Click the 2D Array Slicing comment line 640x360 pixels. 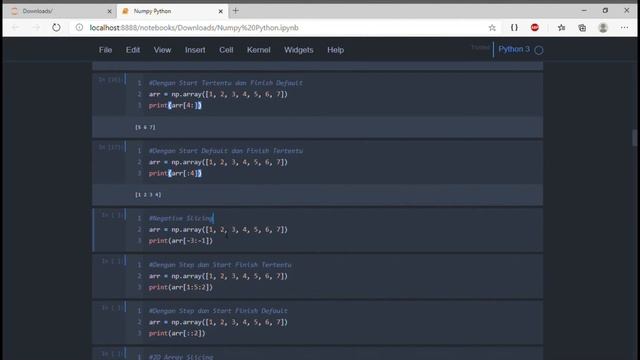pyautogui.click(x=181, y=357)
